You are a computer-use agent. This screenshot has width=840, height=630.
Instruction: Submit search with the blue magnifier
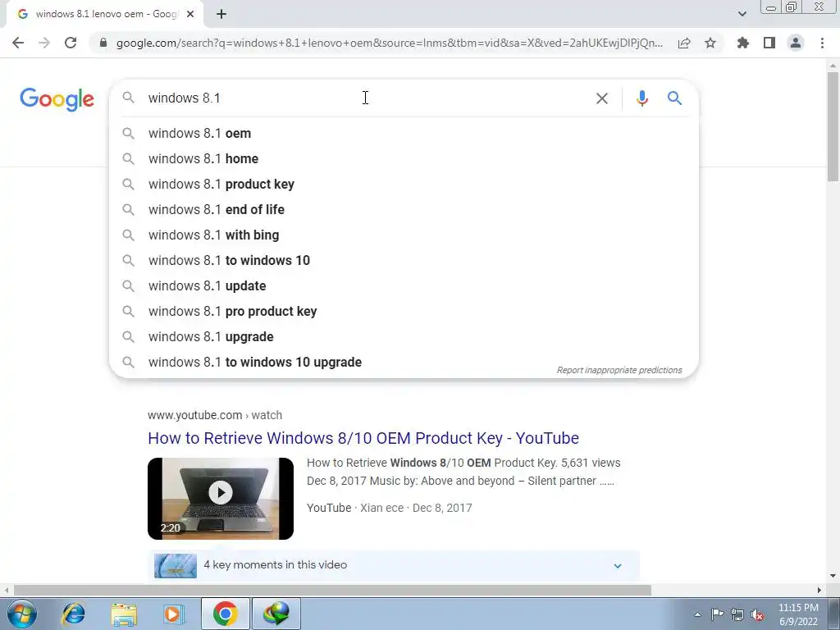(x=674, y=98)
